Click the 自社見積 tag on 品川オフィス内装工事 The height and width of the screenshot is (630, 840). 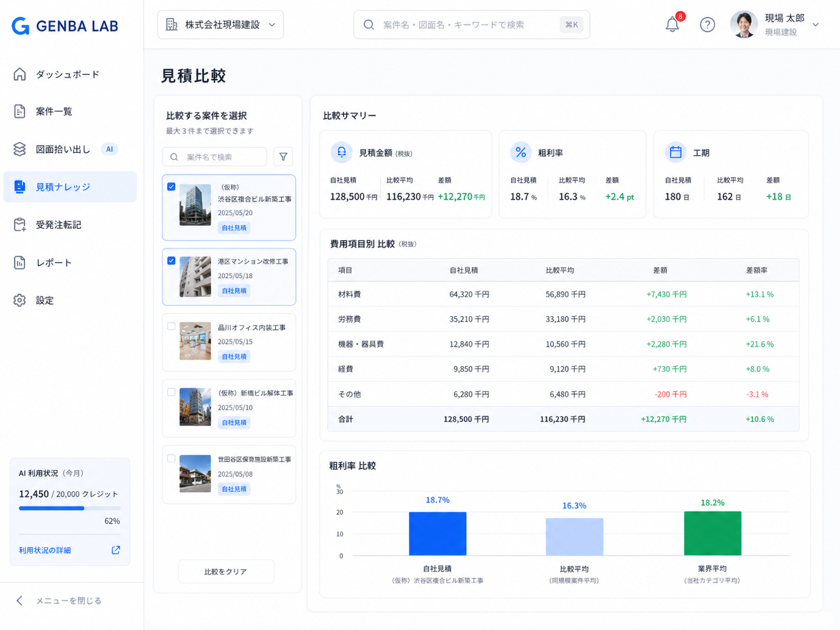tap(234, 356)
